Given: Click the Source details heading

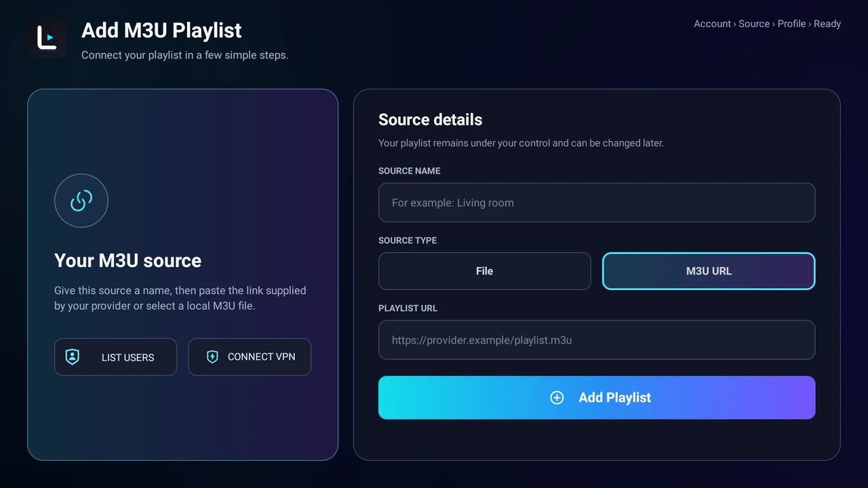Looking at the screenshot, I should tap(430, 120).
